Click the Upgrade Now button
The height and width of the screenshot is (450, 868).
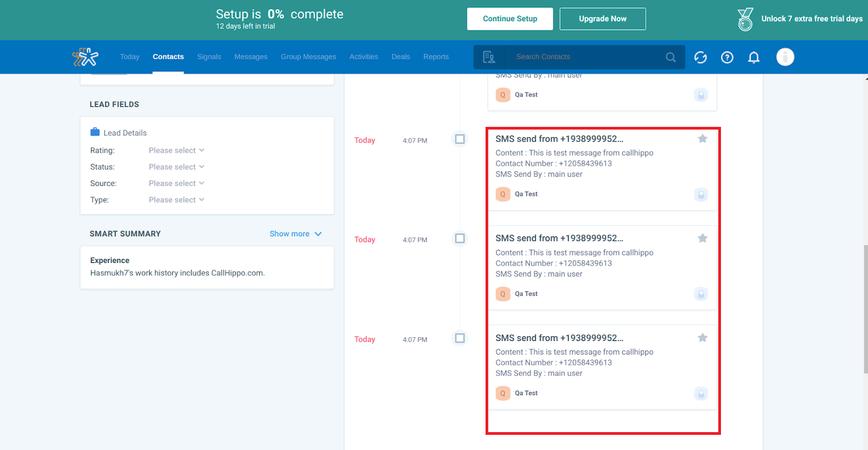point(603,19)
